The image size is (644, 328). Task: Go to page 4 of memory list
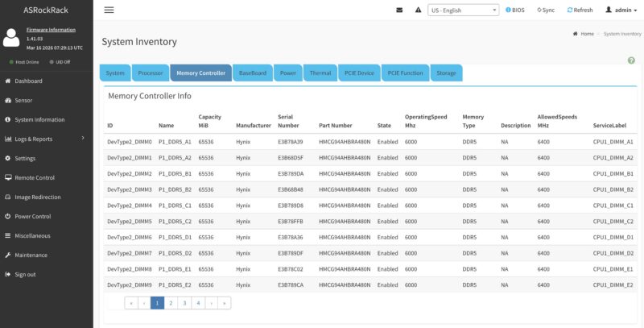click(198, 303)
